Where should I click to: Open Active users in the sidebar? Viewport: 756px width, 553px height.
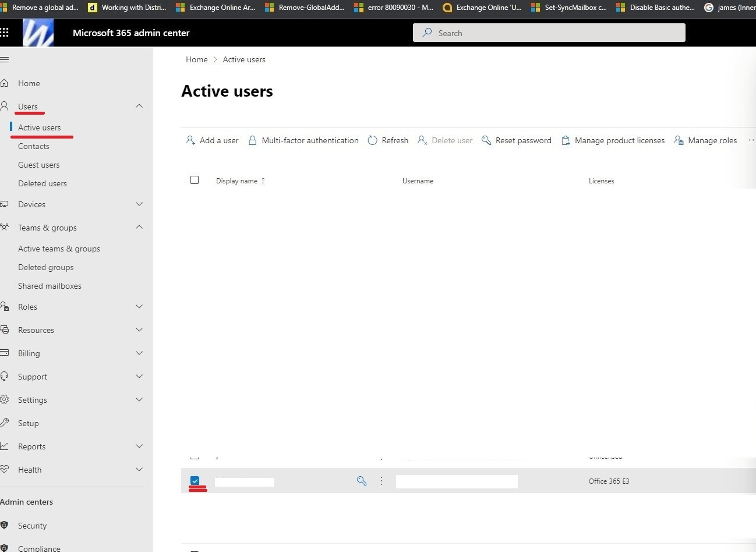(39, 127)
